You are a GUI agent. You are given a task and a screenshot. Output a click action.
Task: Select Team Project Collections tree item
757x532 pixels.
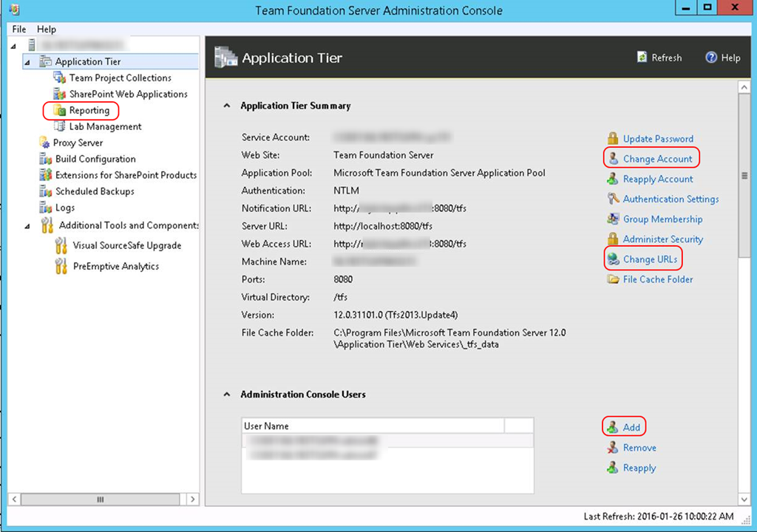tap(120, 78)
